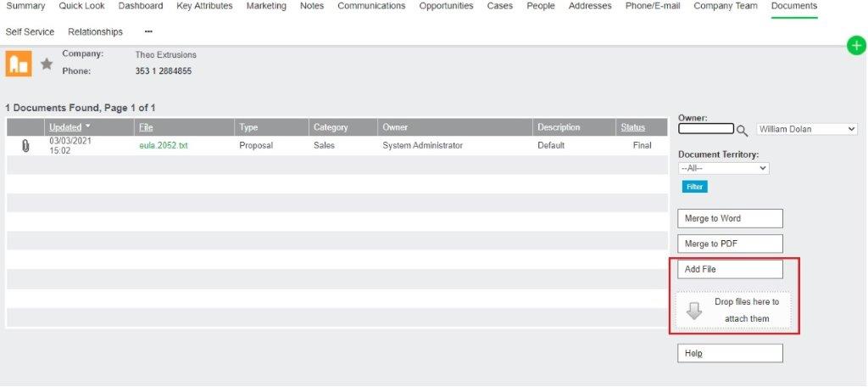Viewport: 868px width, 387px height.
Task: Open the Document Territory dropdown
Action: pos(724,168)
